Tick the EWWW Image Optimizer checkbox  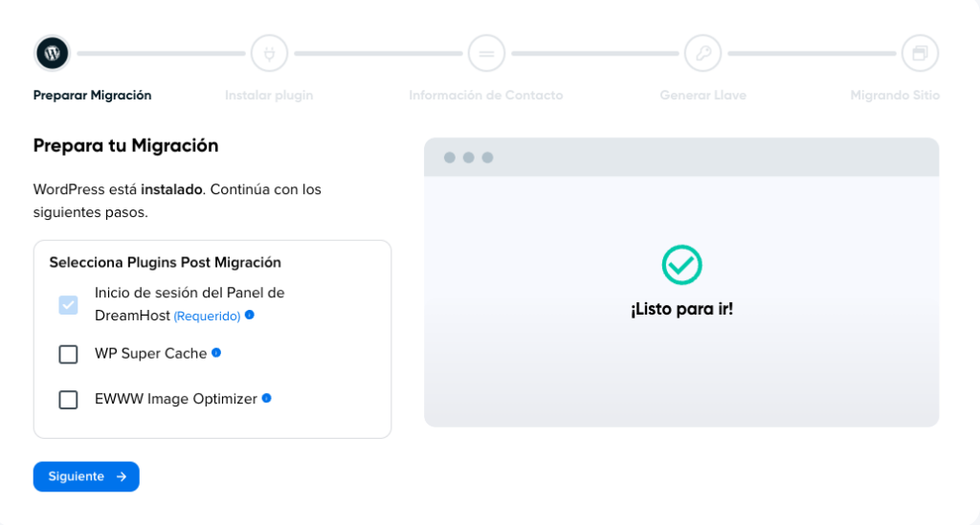pyautogui.click(x=68, y=400)
